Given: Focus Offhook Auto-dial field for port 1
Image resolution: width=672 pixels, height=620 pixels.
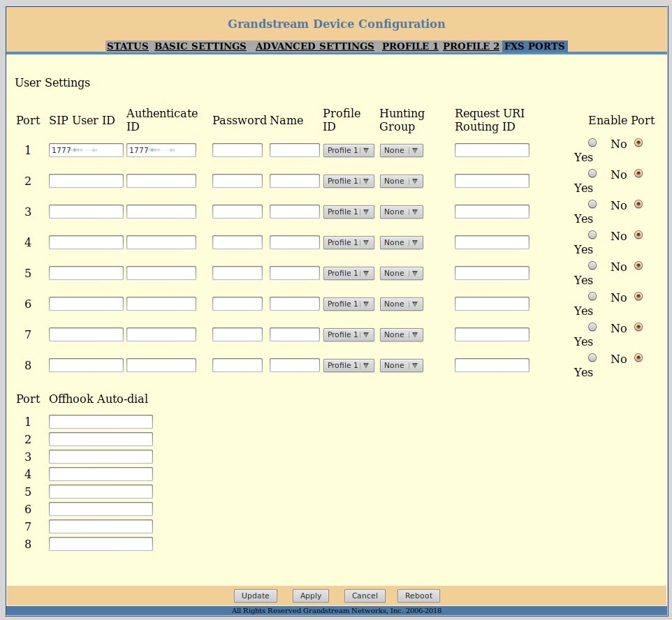Looking at the screenshot, I should click(101, 422).
